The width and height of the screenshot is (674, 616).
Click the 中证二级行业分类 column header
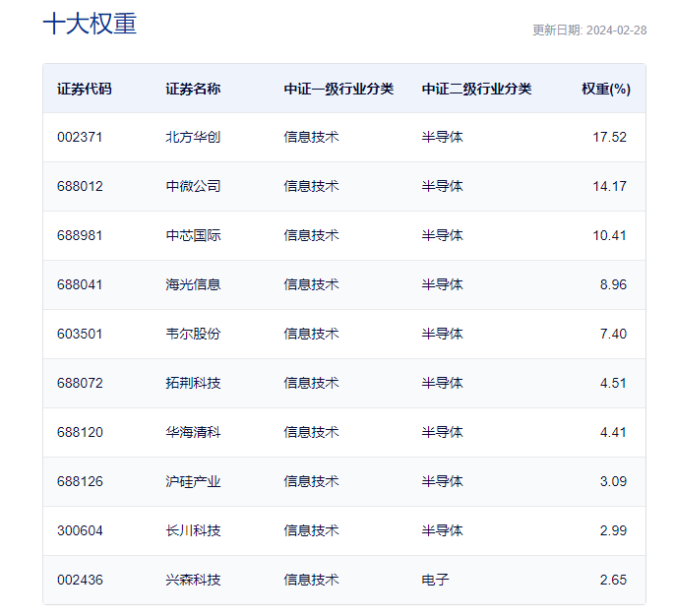pyautogui.click(x=476, y=89)
